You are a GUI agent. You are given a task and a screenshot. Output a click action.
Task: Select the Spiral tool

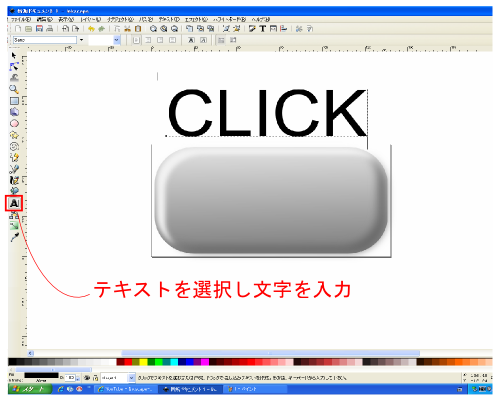click(x=14, y=146)
